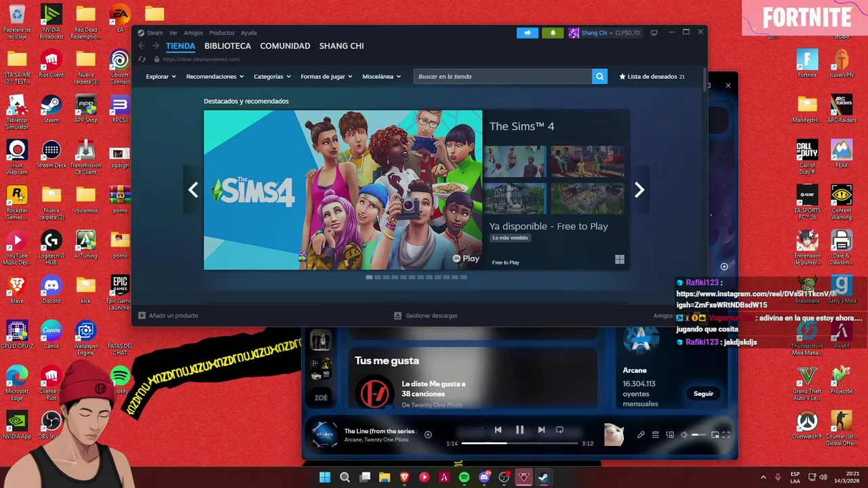This screenshot has width=868, height=488.
Task: Open Spotify from the taskbar
Action: 464,477
